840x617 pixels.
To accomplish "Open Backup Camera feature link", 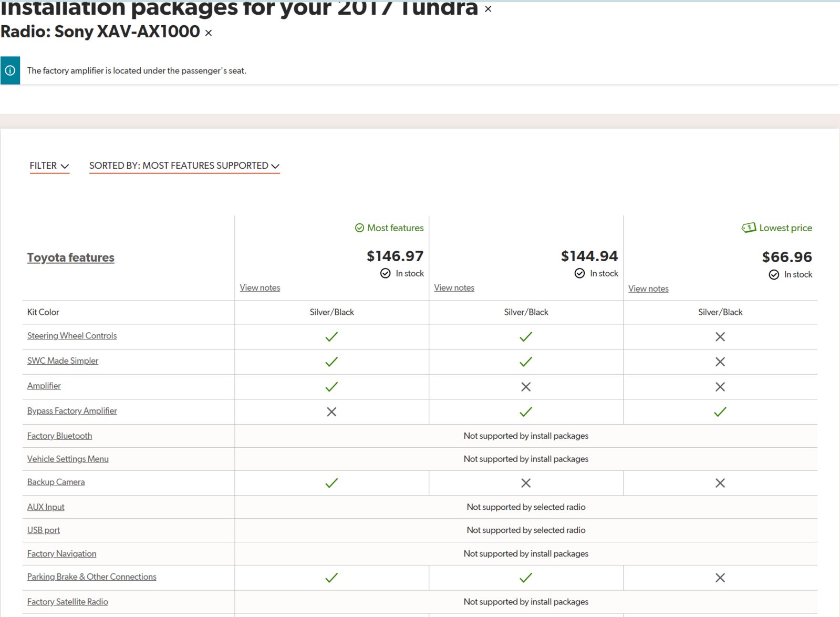I will tap(56, 482).
